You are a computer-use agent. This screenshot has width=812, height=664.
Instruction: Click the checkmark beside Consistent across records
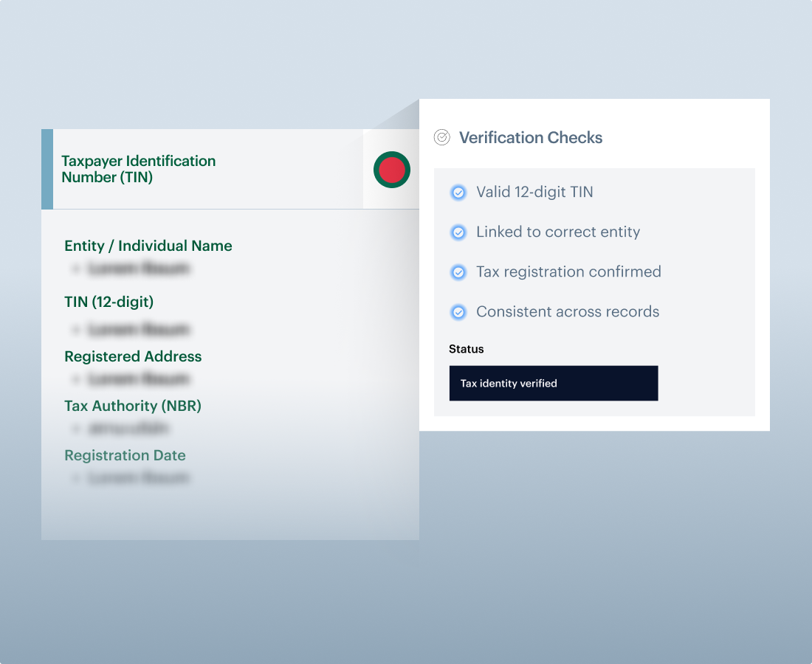(x=458, y=312)
